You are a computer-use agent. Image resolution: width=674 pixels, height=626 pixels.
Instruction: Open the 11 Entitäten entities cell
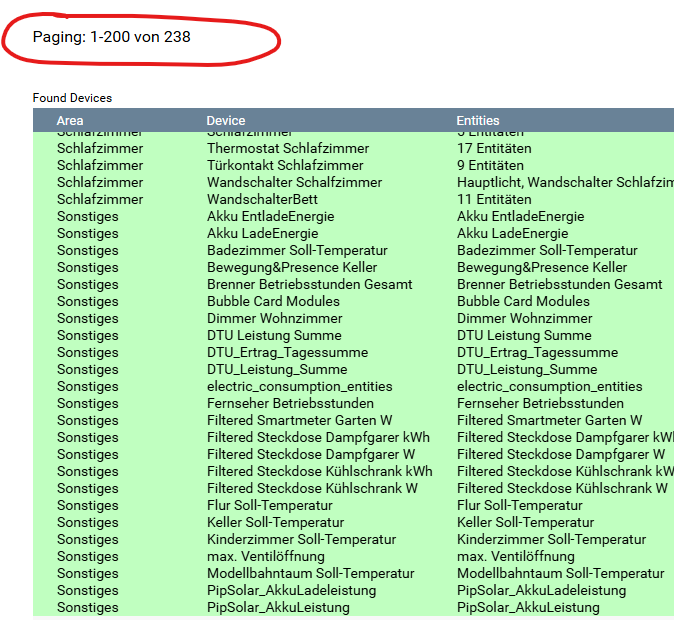click(x=494, y=199)
